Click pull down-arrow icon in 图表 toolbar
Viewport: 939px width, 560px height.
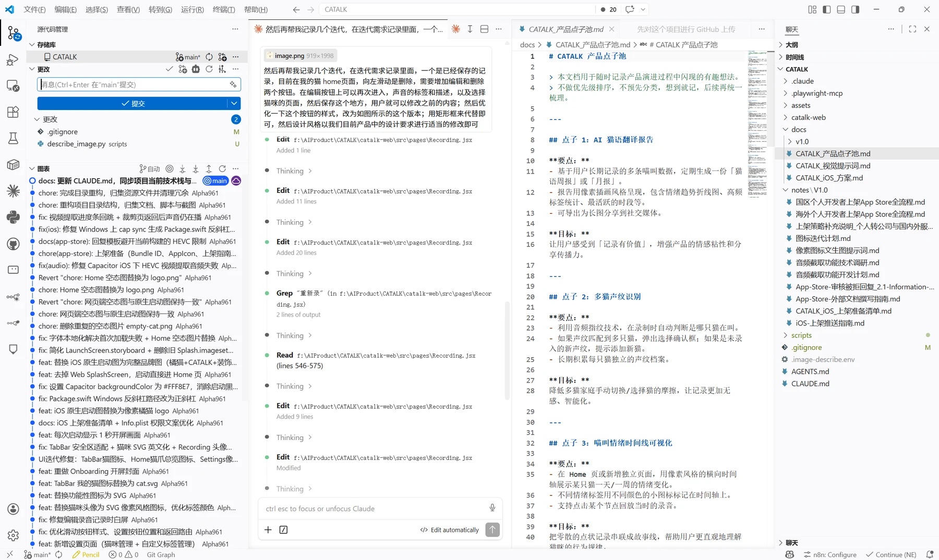(x=196, y=168)
